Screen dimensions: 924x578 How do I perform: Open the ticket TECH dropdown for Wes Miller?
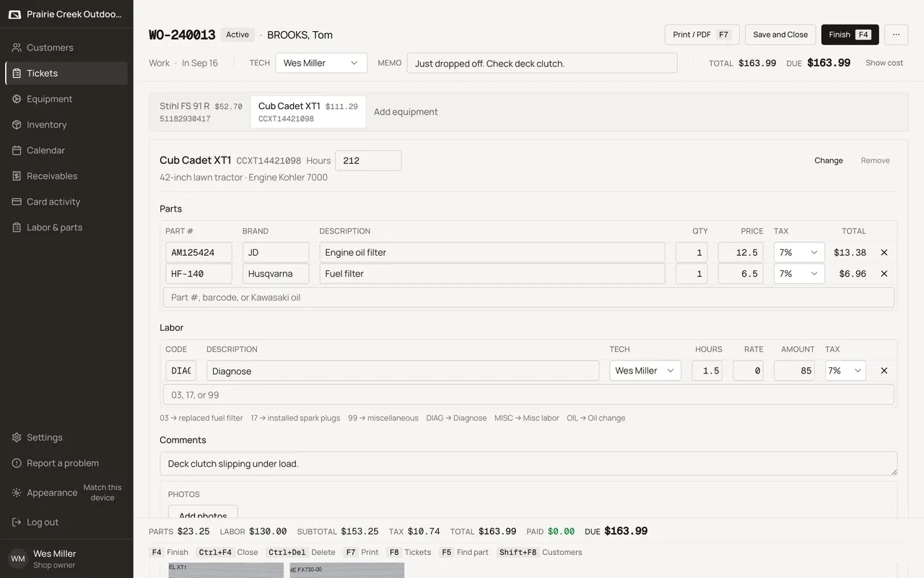pyautogui.click(x=321, y=63)
